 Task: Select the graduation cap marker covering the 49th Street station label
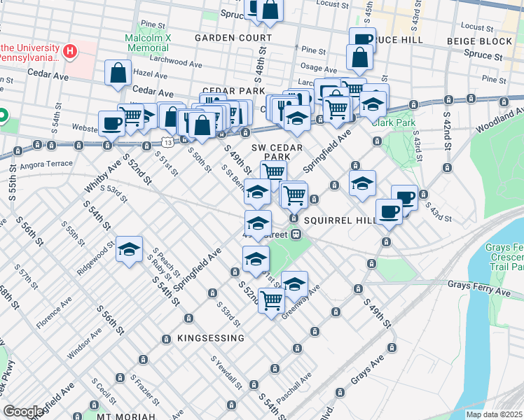point(258,225)
